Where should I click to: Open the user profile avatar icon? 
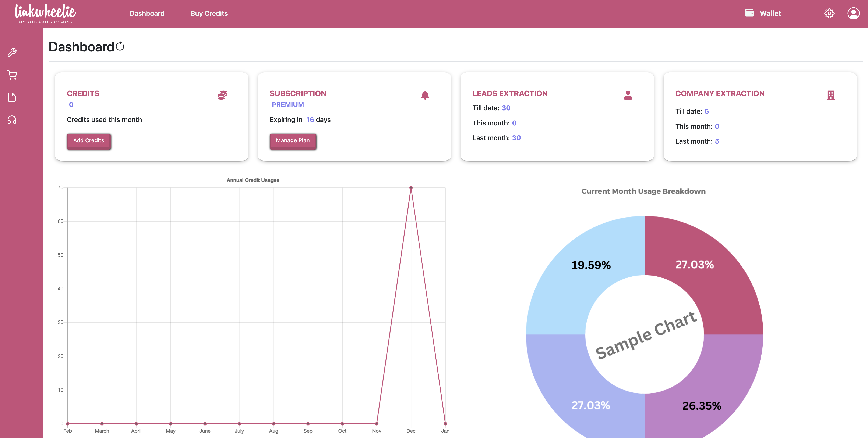click(853, 14)
